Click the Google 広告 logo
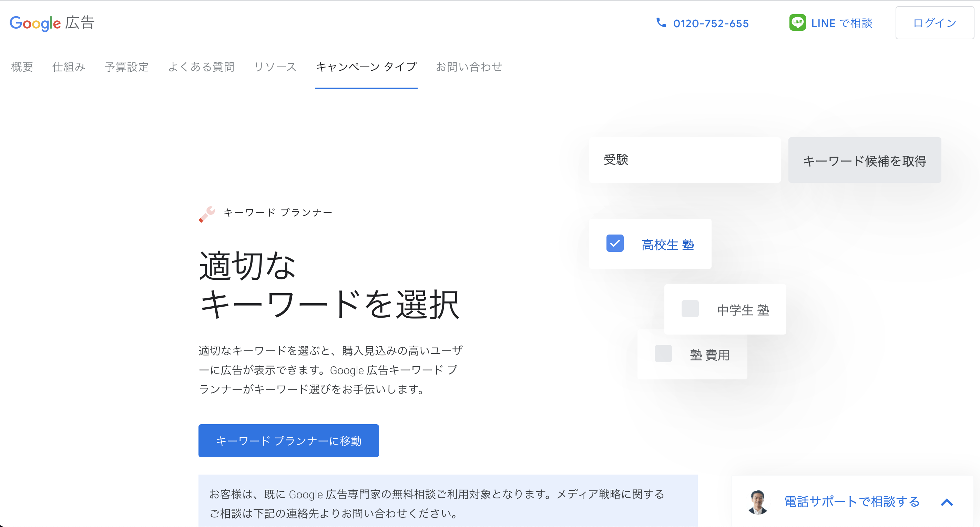This screenshot has height=527, width=980. click(52, 23)
